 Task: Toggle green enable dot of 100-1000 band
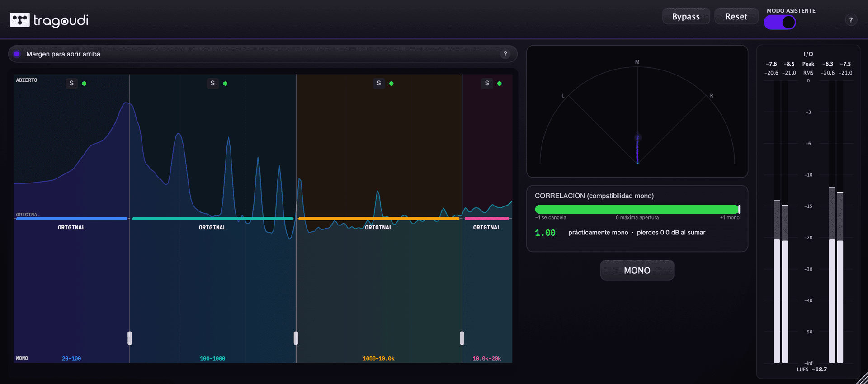click(225, 84)
